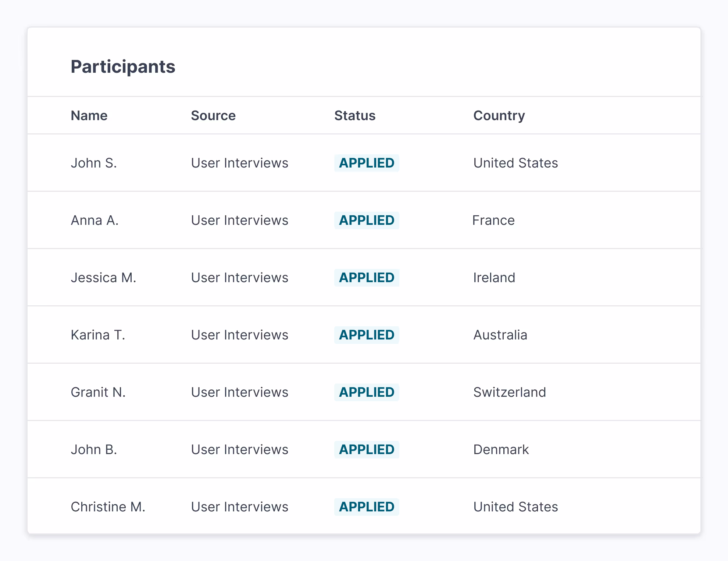Click the Participants heading
The image size is (728, 561).
123,66
